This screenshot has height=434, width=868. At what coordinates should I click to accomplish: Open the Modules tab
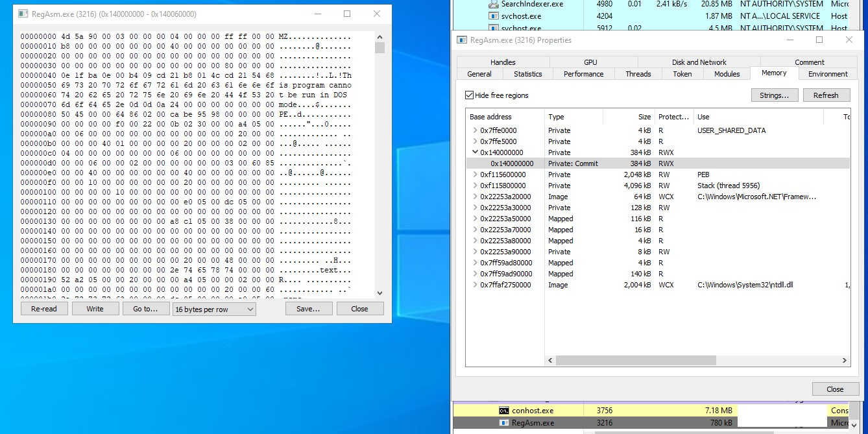(727, 74)
